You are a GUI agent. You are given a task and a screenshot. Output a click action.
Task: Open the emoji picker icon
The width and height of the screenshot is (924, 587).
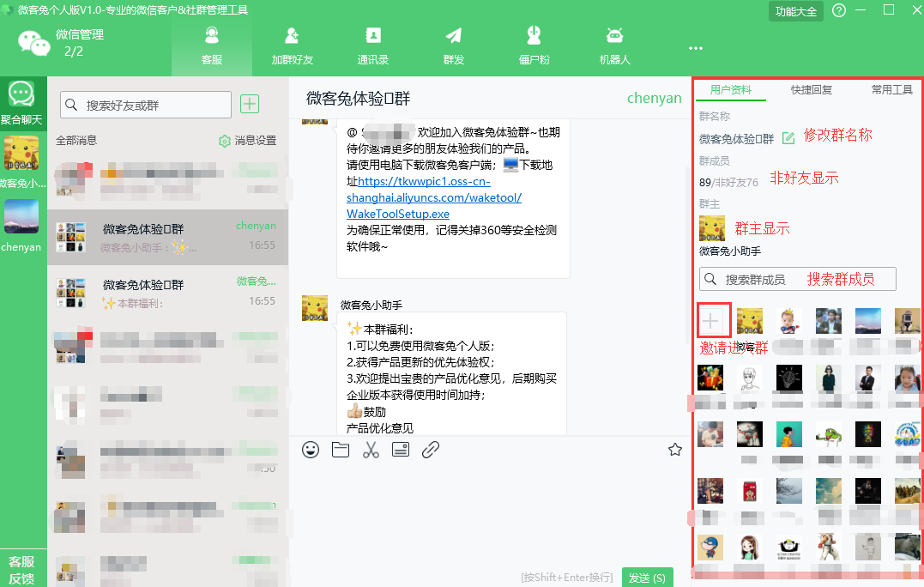311,450
